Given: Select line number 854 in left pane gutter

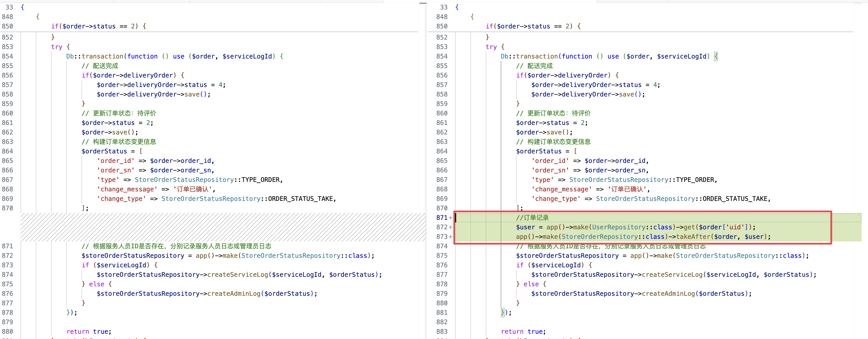Looking at the screenshot, I should [x=7, y=56].
